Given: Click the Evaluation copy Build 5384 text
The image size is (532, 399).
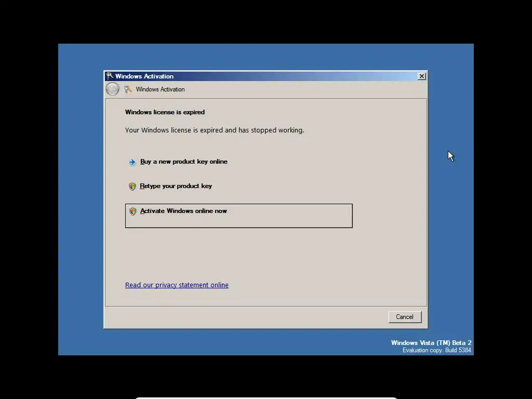Looking at the screenshot, I should click(x=437, y=350).
